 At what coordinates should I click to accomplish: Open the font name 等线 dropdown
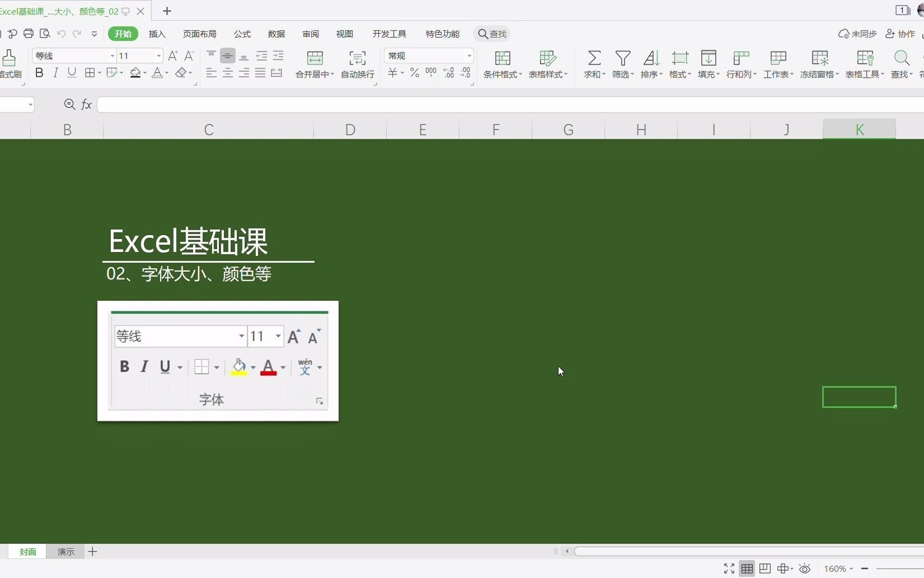(112, 55)
